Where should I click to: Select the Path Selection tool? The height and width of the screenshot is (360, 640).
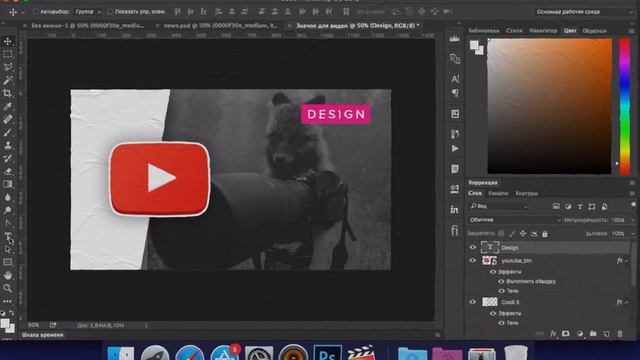pos(7,249)
